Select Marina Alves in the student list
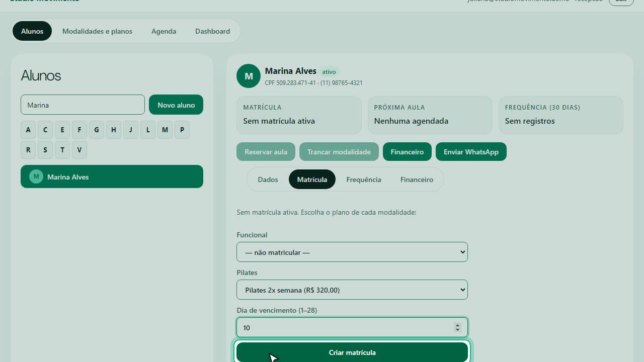Viewport: 644px width, 362px height. coord(112,176)
